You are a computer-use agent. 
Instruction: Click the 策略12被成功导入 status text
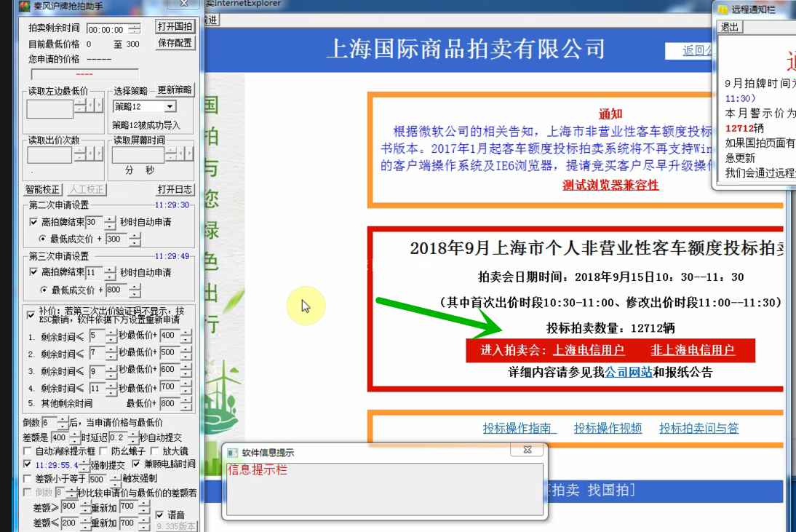[x=146, y=125]
